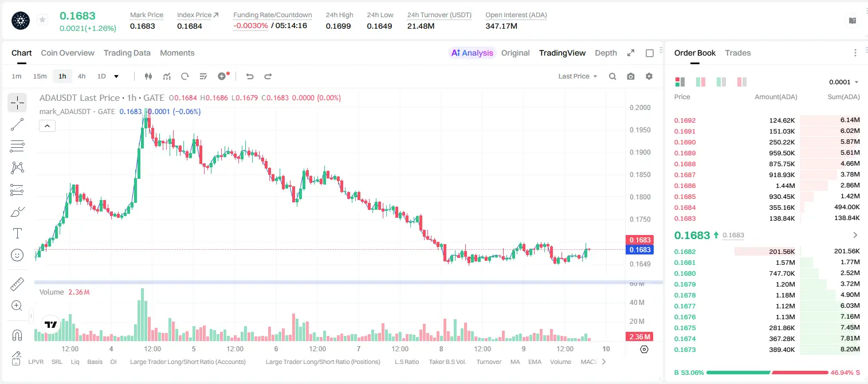Open the 0.0001 price precision dropdown
This screenshot has width=868, height=384.
844,82
